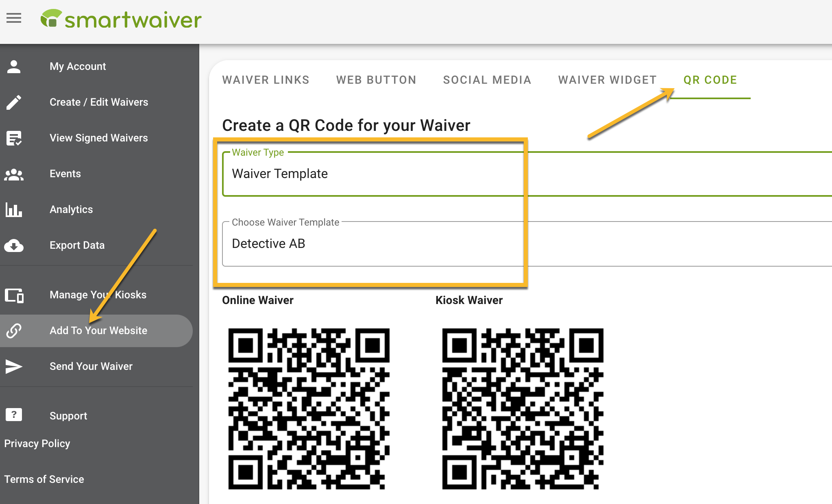
Task: Click the Events group icon
Action: click(x=14, y=174)
